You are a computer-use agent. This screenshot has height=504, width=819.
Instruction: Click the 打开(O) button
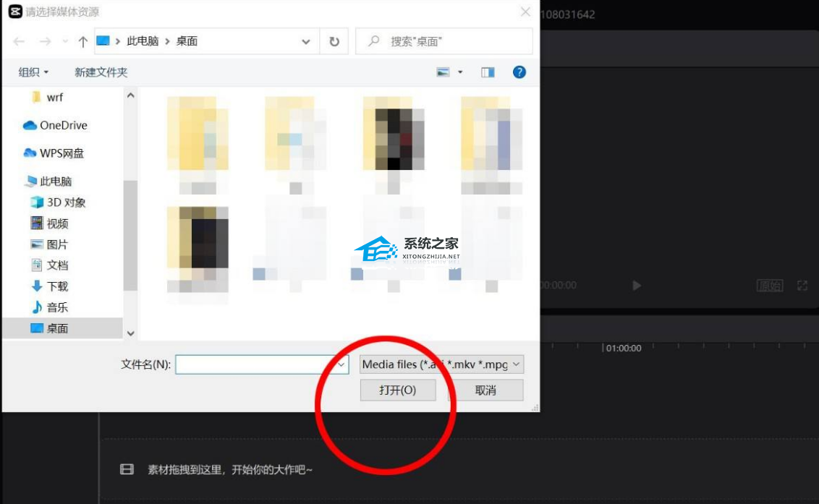click(398, 390)
